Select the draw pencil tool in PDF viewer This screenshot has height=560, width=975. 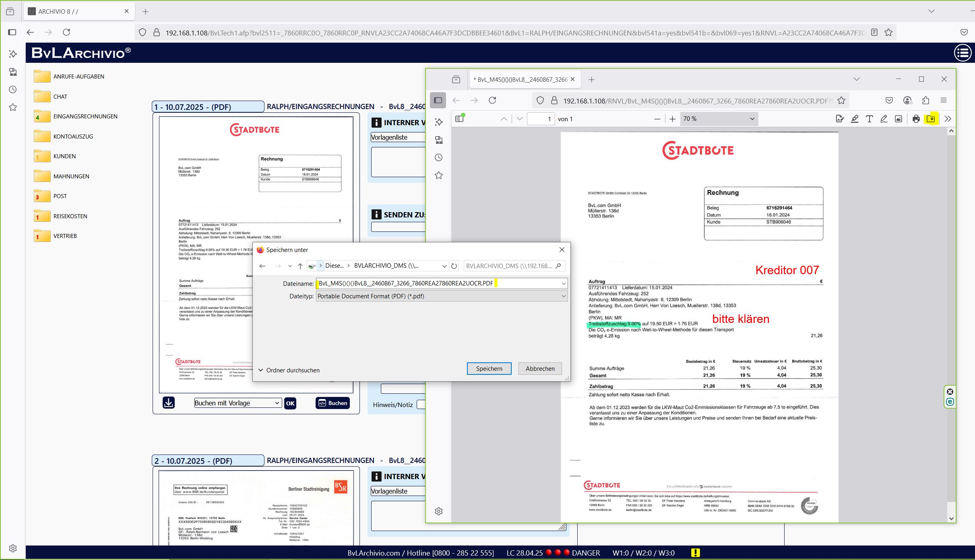pyautogui.click(x=884, y=119)
